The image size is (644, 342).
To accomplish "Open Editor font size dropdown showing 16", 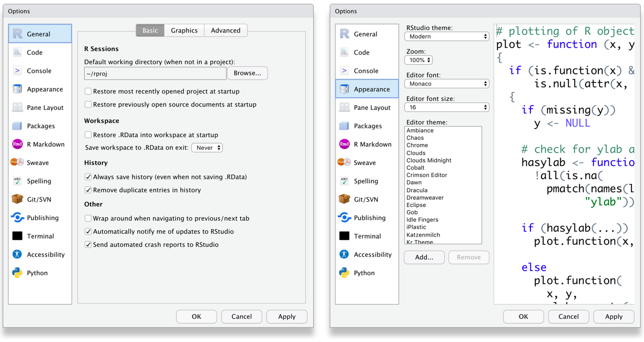I will pos(447,107).
